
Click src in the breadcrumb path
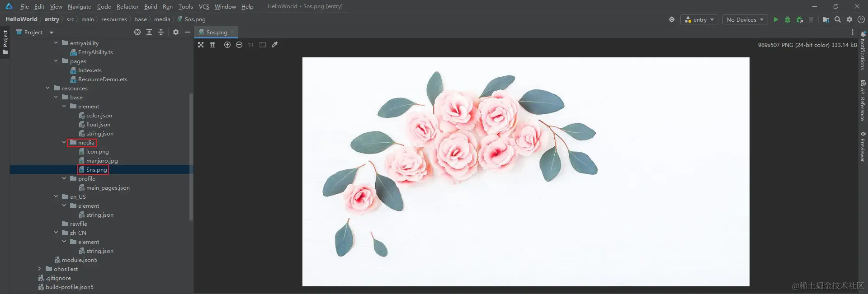point(70,19)
